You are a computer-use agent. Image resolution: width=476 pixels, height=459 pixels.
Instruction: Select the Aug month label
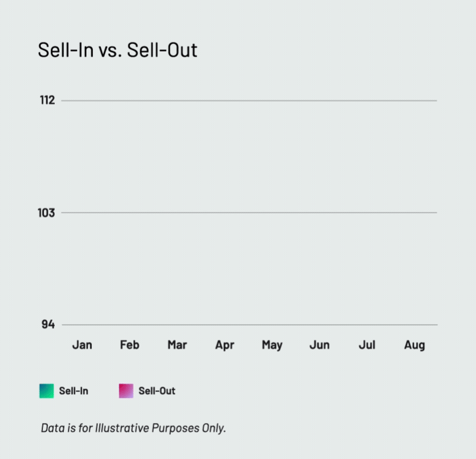coord(414,345)
